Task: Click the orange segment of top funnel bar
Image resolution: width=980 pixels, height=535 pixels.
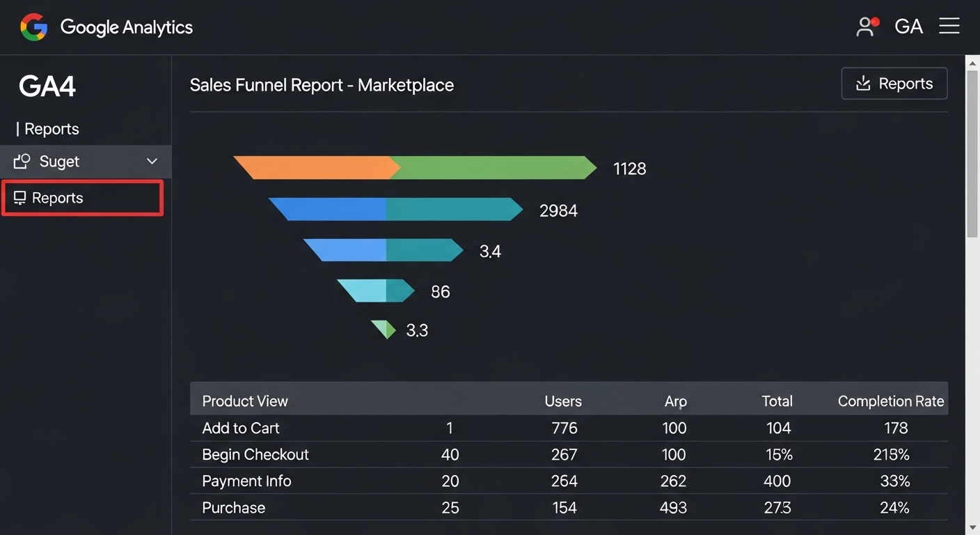Action: 317,168
